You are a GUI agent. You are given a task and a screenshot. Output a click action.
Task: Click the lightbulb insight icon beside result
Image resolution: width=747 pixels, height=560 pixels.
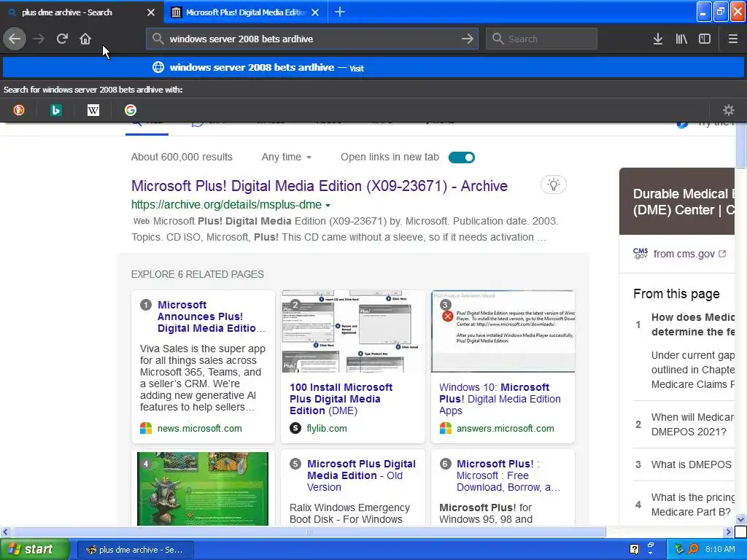pos(554,184)
